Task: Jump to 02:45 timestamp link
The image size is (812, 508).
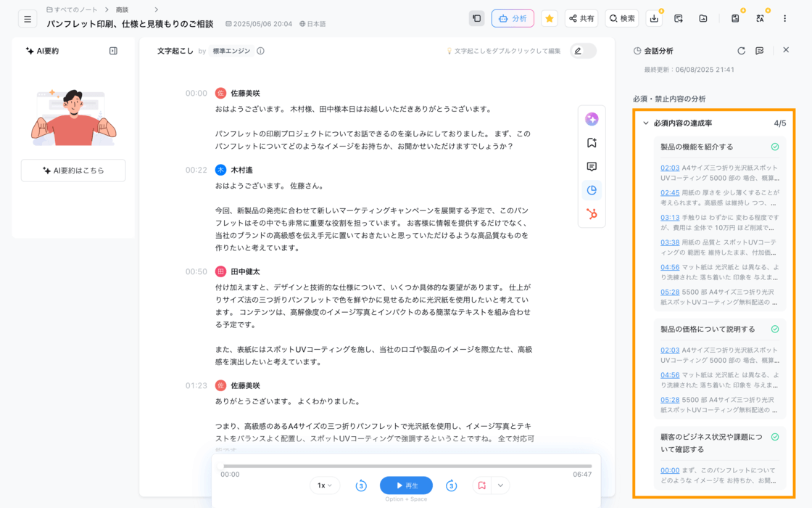Action: 670,193
